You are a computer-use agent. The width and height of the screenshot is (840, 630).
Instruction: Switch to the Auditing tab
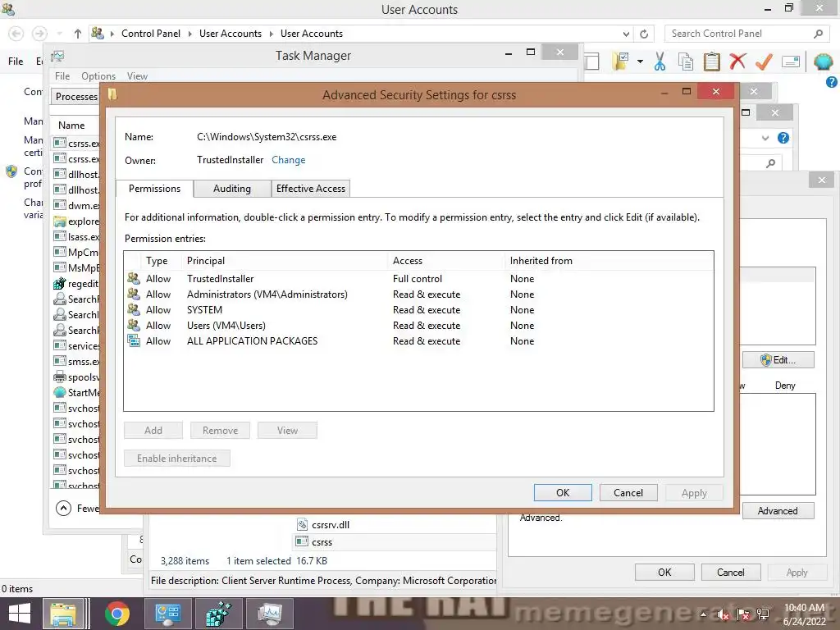click(x=232, y=189)
